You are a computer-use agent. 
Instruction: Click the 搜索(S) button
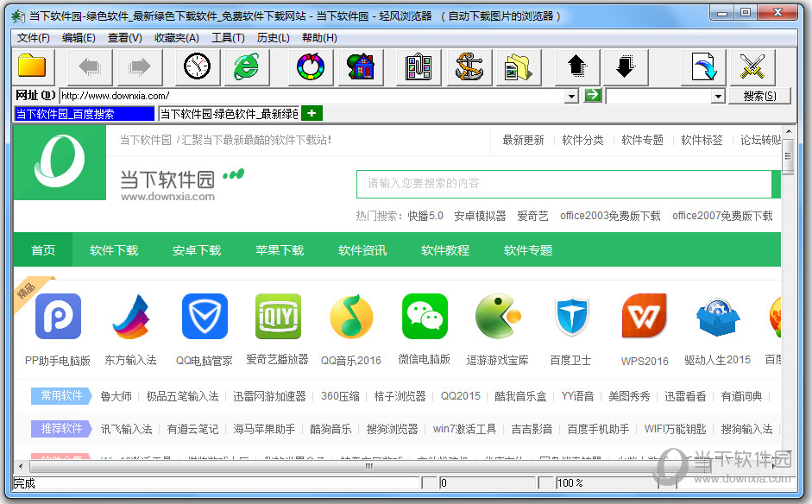coord(759,96)
